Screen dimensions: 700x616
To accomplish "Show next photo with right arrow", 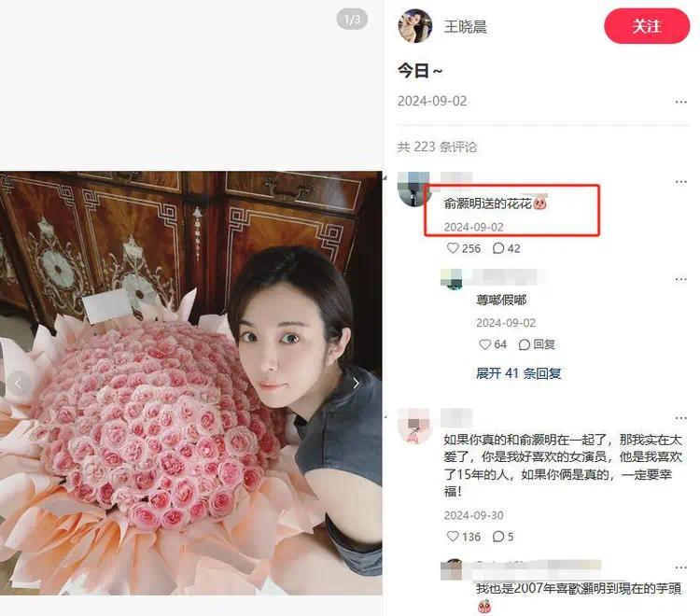I will coord(356,383).
